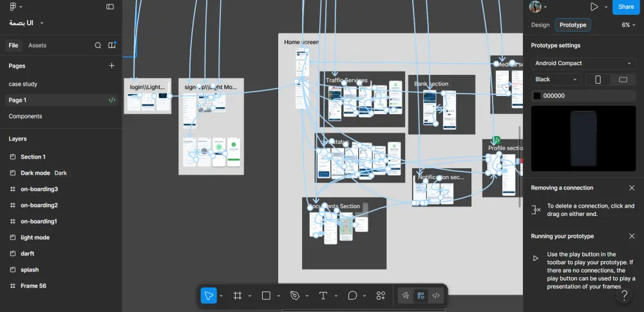Select Page 1 in pages list
The image size is (644, 312).
[62, 100]
